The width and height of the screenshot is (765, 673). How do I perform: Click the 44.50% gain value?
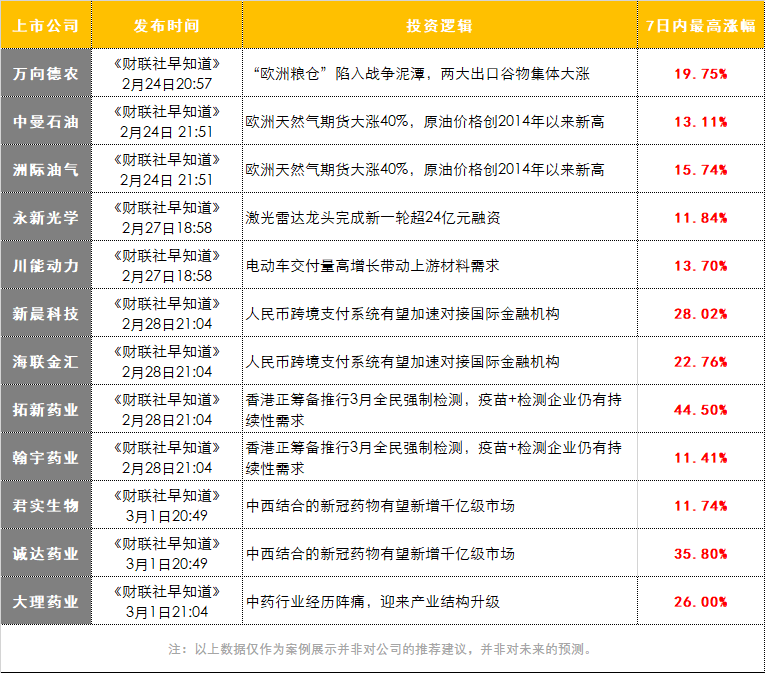[x=701, y=410]
